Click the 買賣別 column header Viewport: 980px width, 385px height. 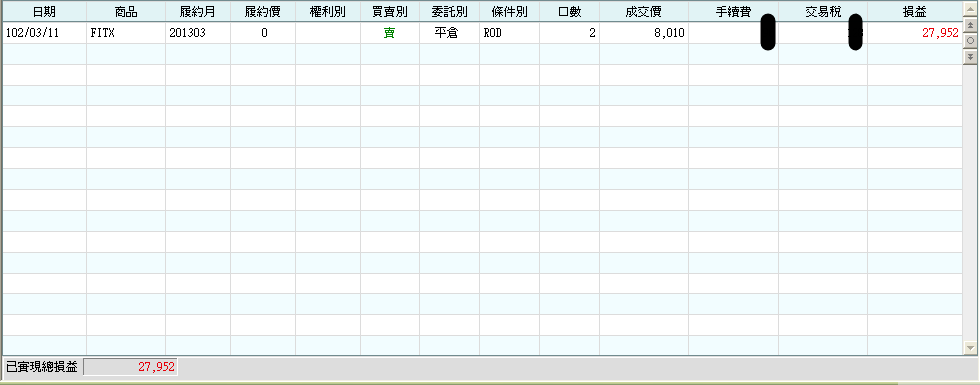(389, 12)
